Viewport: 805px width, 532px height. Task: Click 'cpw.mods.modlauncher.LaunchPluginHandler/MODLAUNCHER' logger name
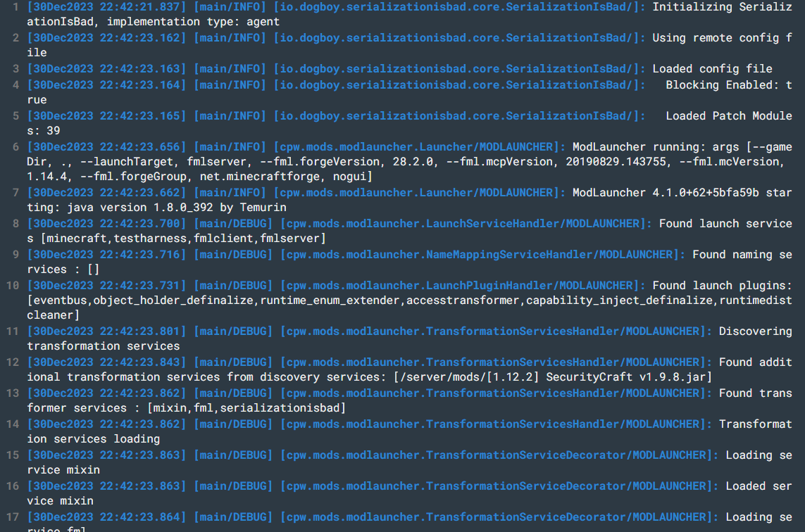[459, 286]
